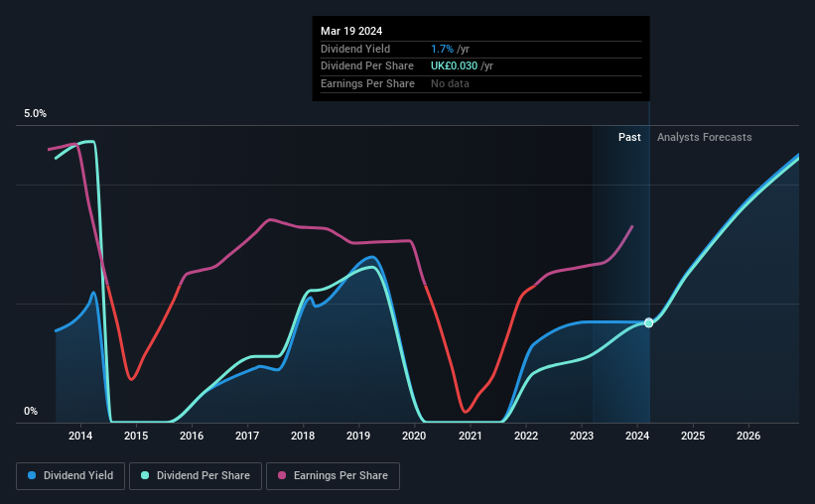The height and width of the screenshot is (504, 815).
Task: Toggle the Earnings Per Share legend series
Action: click(333, 475)
